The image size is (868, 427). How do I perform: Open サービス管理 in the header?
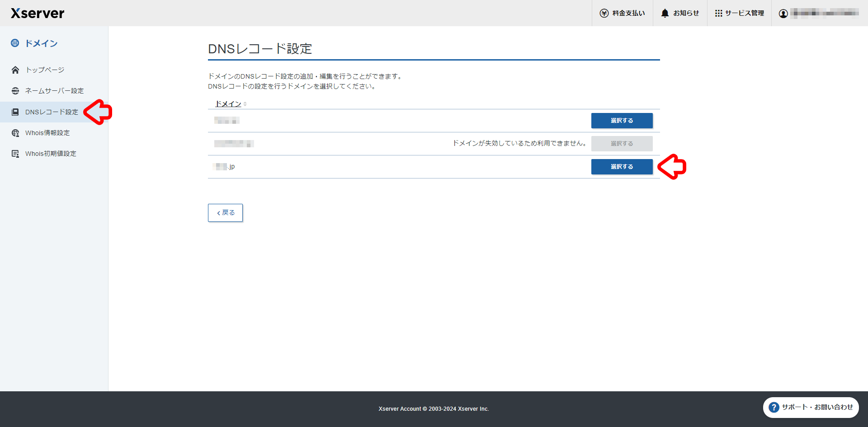pos(739,13)
